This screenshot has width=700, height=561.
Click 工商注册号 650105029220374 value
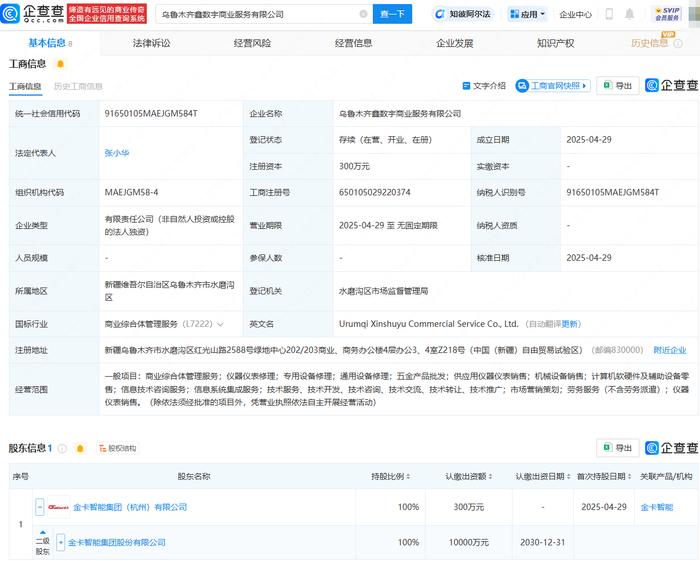point(375,192)
